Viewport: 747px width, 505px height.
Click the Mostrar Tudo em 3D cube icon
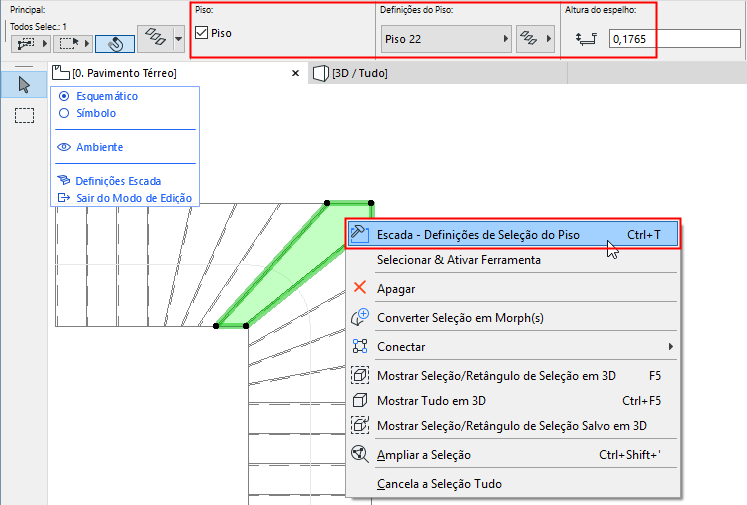point(360,400)
